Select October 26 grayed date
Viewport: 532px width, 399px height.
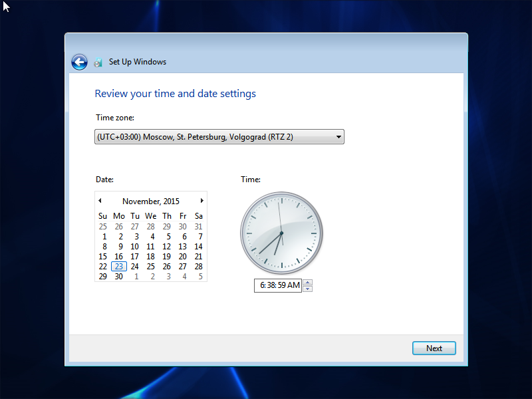[119, 226]
